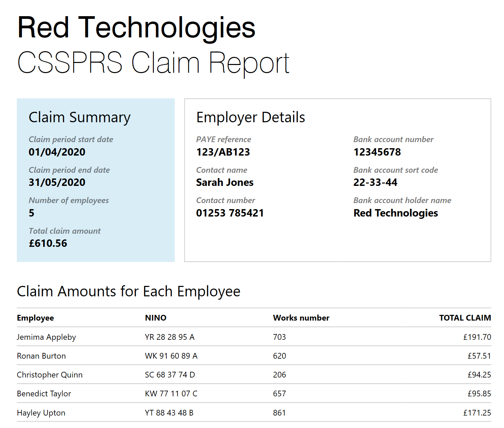Select the claim amount £191.70
Image resolution: width=504 pixels, height=428 pixels.
(x=477, y=337)
